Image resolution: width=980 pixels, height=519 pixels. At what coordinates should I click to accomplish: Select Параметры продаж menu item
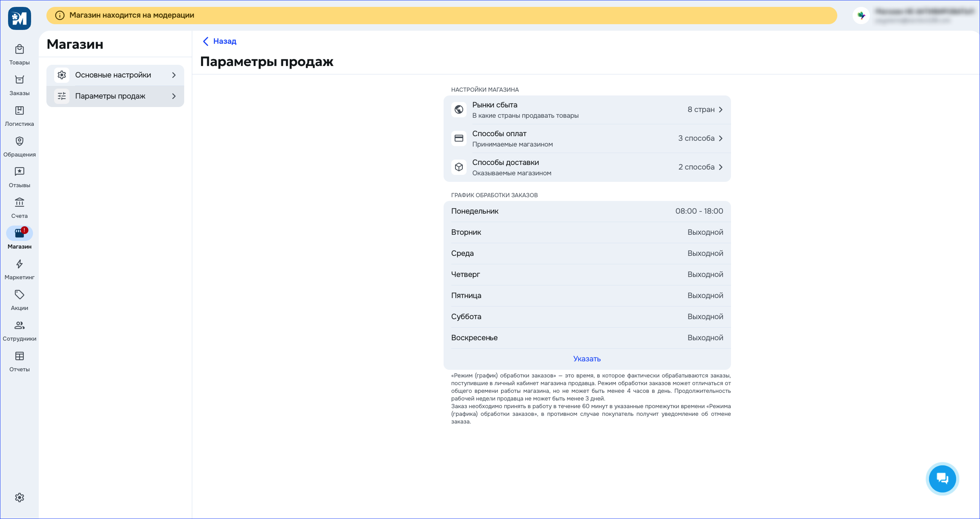115,96
